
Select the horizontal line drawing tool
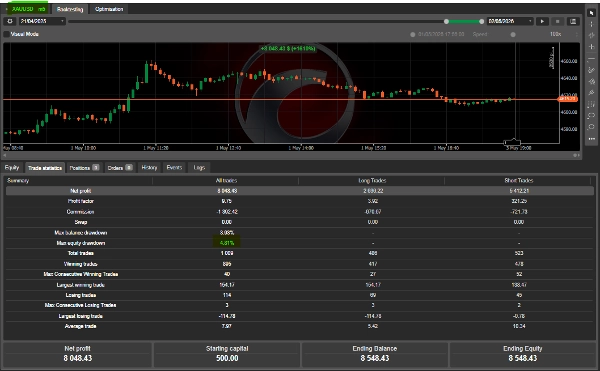(x=592, y=59)
